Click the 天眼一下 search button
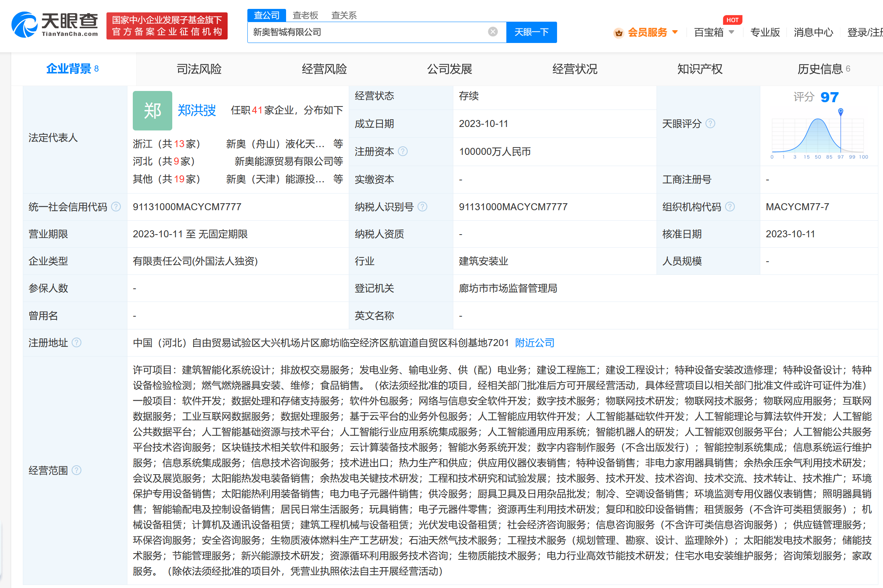 (x=532, y=32)
